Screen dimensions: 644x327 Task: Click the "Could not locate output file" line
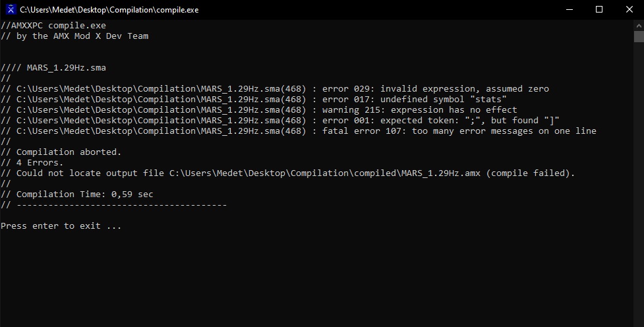[288, 173]
